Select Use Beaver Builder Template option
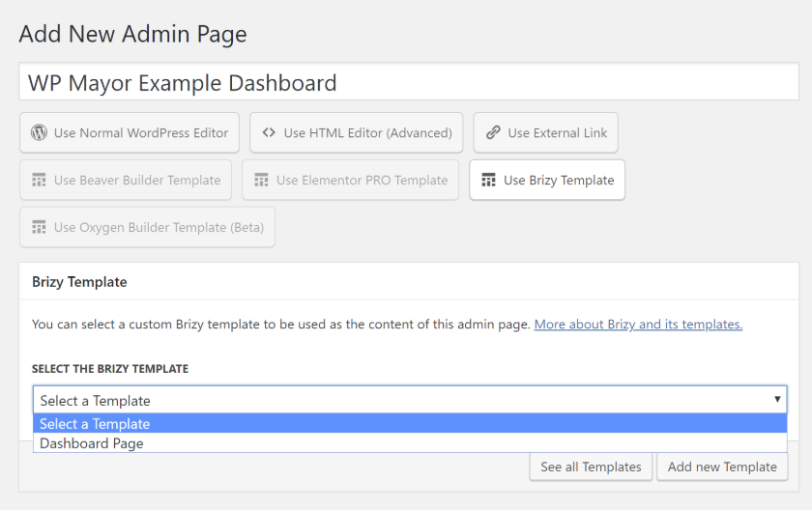The height and width of the screenshot is (510, 812). point(126,180)
